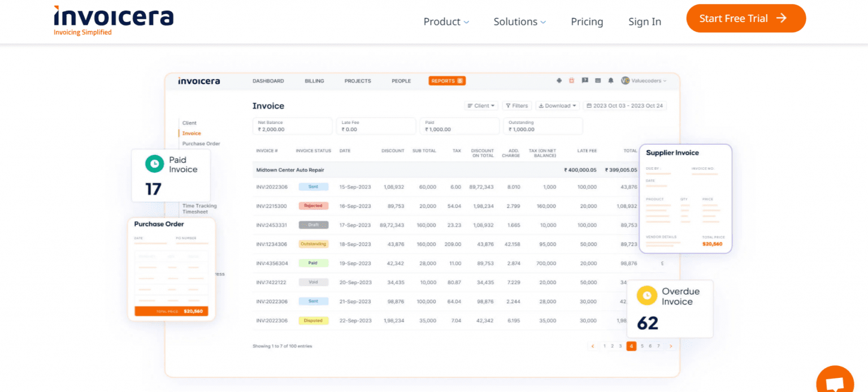Click the Invoicera logo in the dashboard header
868x392 pixels.
(198, 80)
